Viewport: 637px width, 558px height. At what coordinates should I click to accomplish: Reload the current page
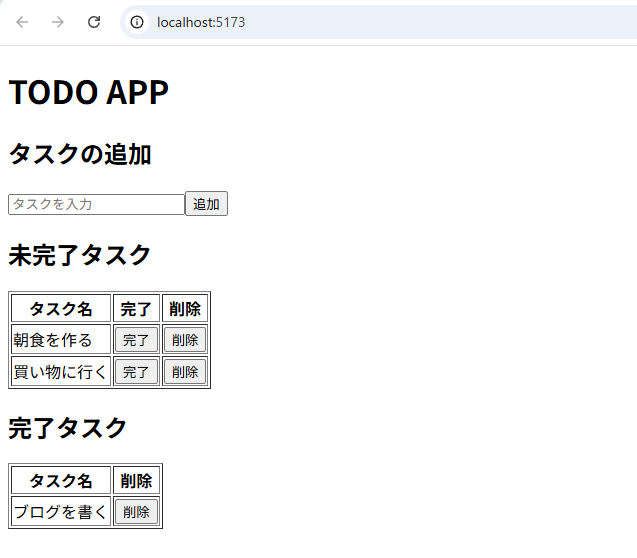(x=94, y=22)
